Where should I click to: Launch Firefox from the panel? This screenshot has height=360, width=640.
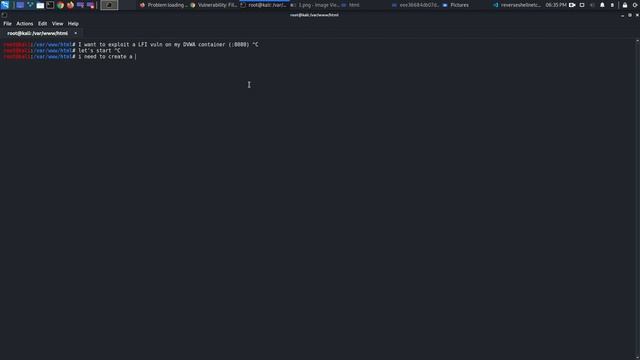[x=70, y=5]
